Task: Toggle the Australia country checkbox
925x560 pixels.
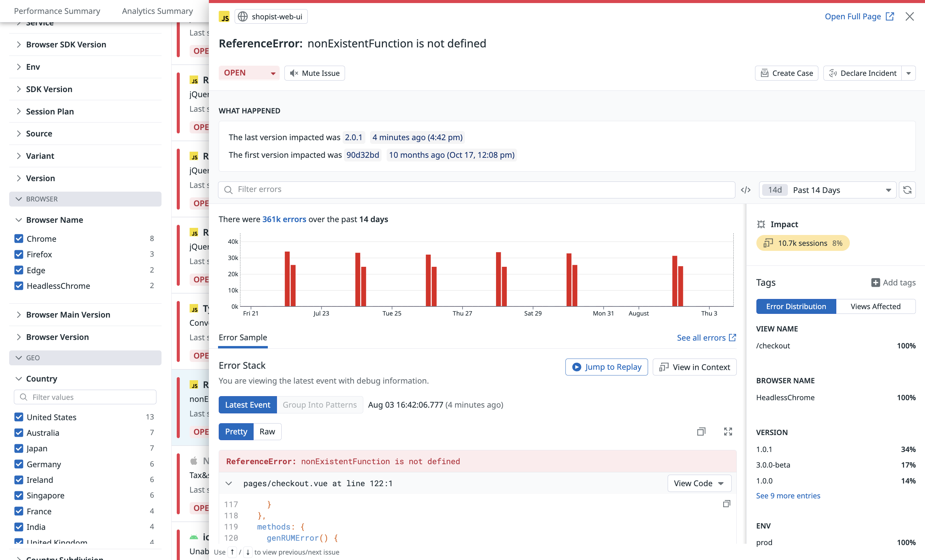Action: [19, 433]
